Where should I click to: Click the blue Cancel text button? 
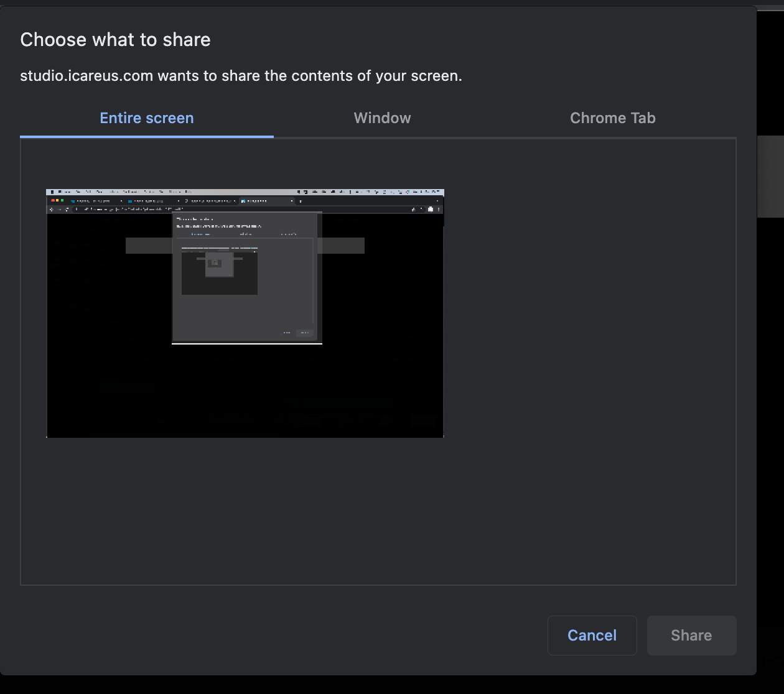tap(592, 635)
